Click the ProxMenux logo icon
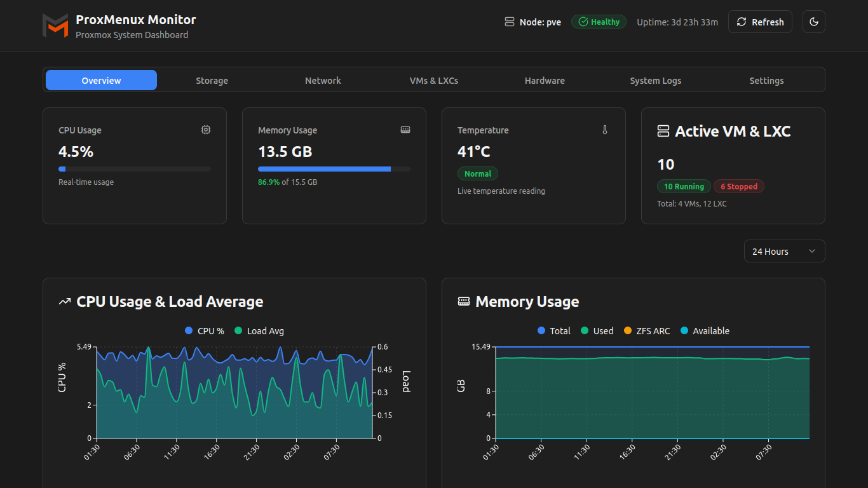The width and height of the screenshot is (868, 488). coord(55,25)
